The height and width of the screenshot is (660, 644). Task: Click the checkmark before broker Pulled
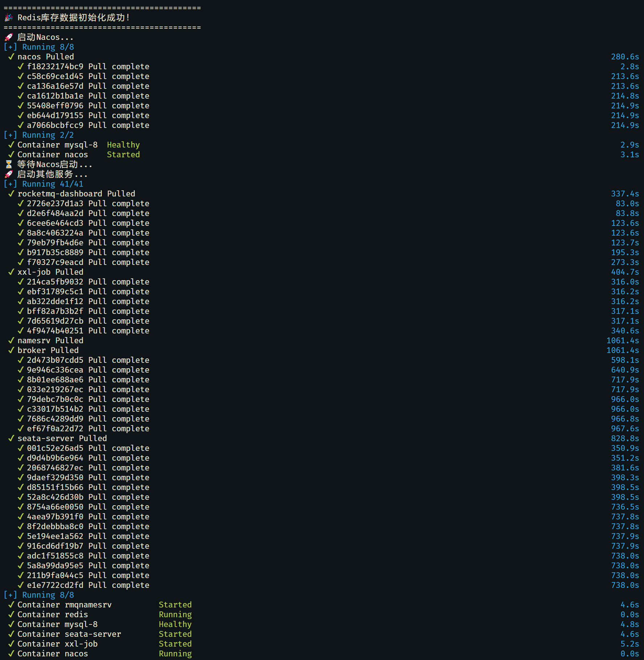click(x=11, y=350)
